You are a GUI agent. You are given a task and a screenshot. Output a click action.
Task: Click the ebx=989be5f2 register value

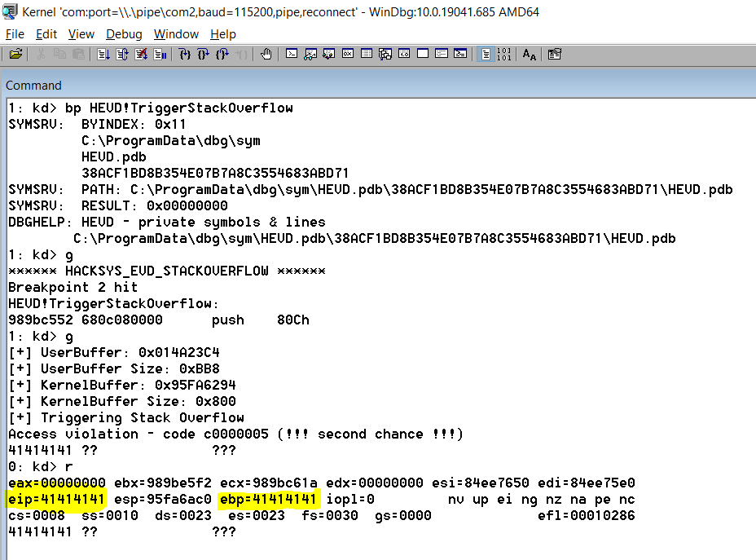pyautogui.click(x=163, y=483)
